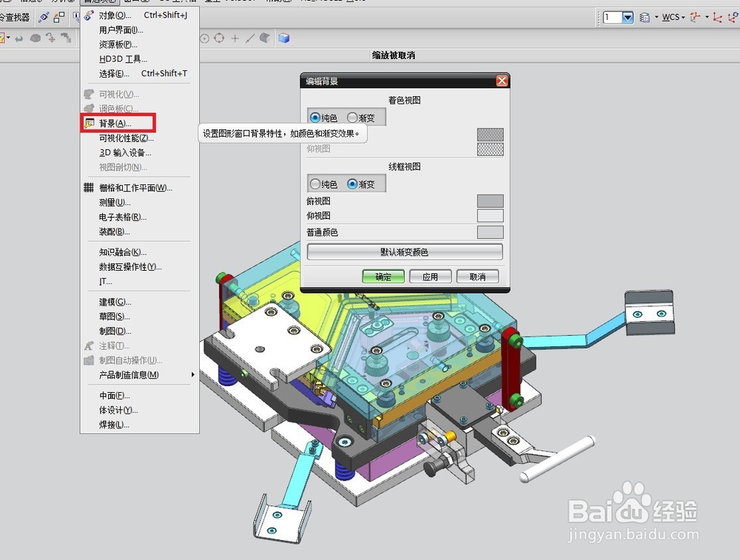Image resolution: width=740 pixels, height=560 pixels.
Task: Click the grid icon beside 栅格和工作平面
Action: coord(89,187)
